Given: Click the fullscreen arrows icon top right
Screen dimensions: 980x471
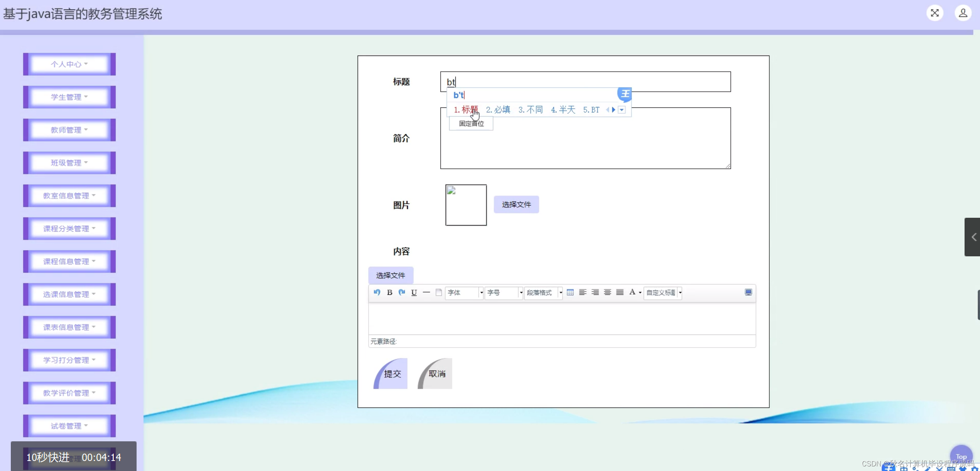Looking at the screenshot, I should point(934,13).
